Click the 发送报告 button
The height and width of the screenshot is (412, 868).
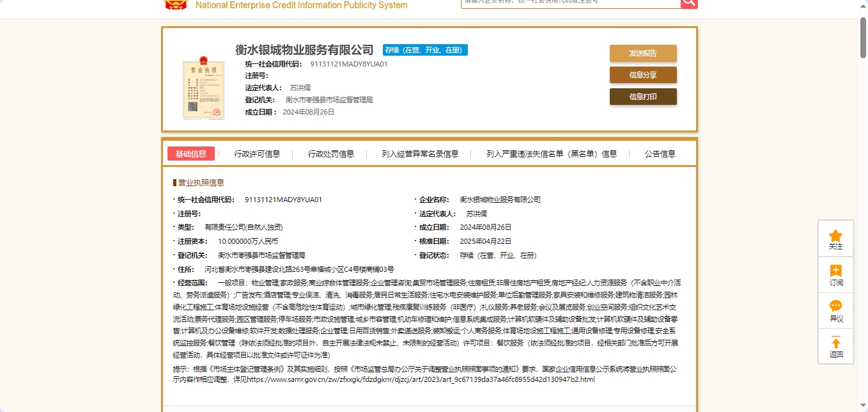pos(643,53)
